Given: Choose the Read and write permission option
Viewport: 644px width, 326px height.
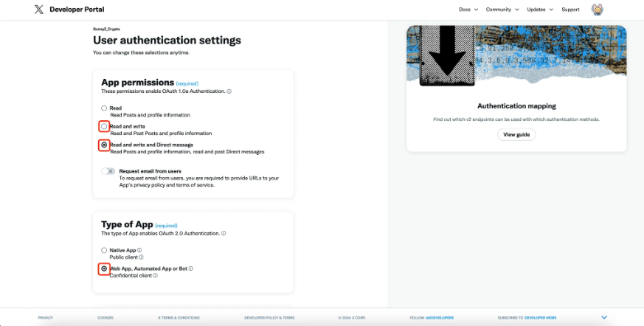Looking at the screenshot, I should (104, 127).
